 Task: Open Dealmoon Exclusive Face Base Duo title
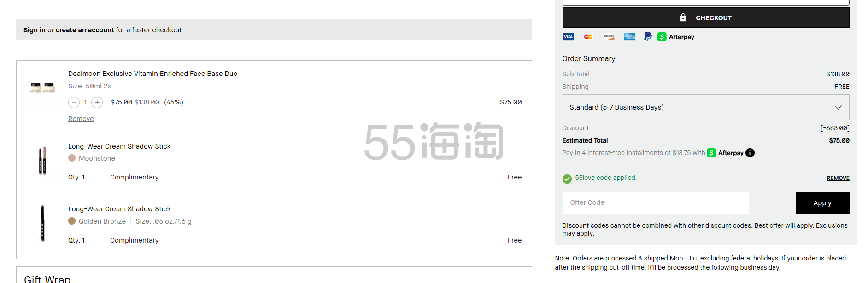coord(152,74)
